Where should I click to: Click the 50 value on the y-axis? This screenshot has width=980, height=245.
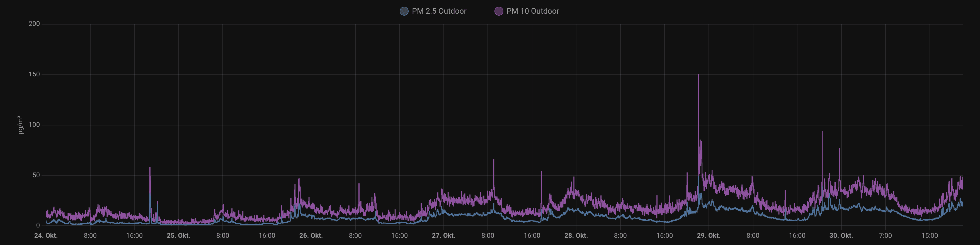36,175
